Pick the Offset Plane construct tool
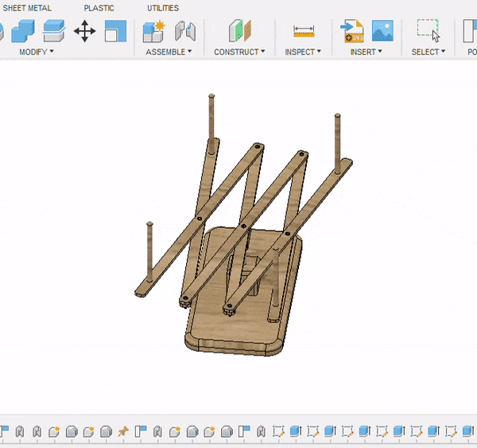 point(240,31)
